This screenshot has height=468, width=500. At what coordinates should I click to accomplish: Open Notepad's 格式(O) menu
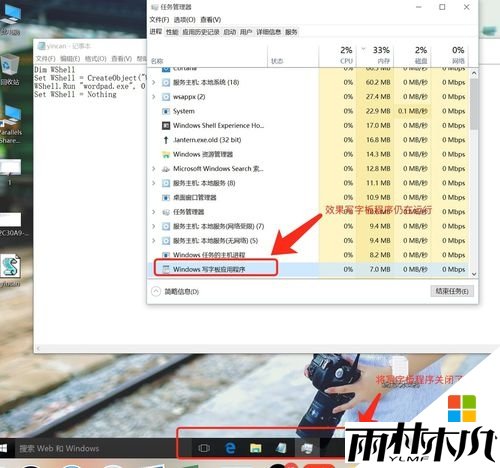pos(95,59)
